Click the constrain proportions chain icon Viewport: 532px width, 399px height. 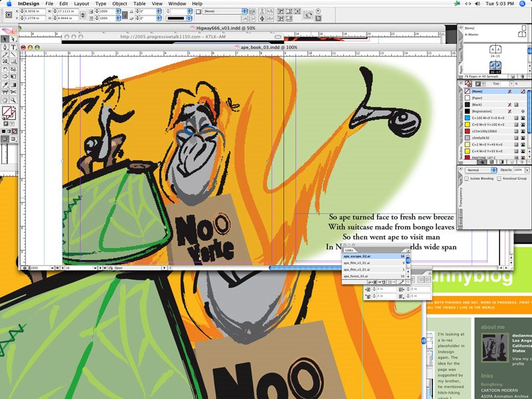tap(82, 15)
